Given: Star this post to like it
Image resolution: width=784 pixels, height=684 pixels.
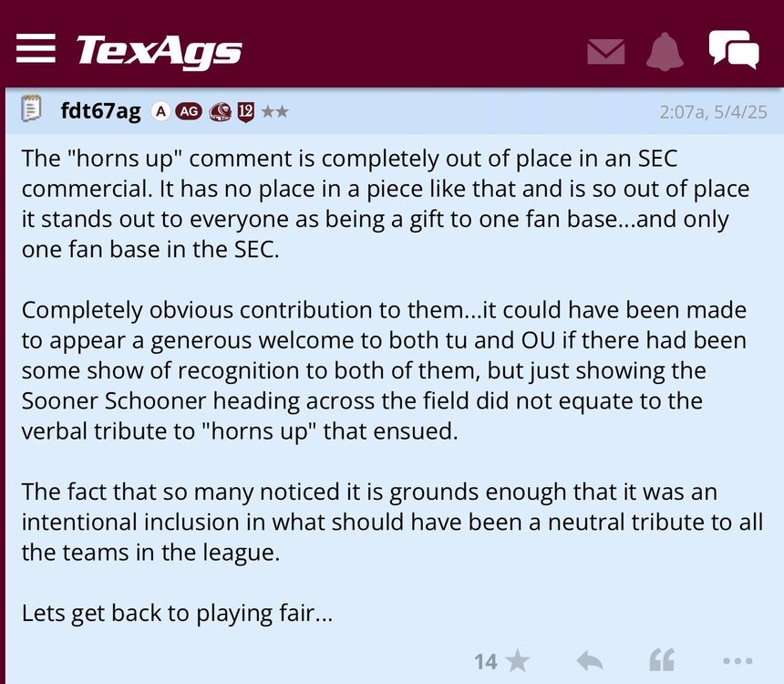Looking at the screenshot, I should tap(517, 660).
